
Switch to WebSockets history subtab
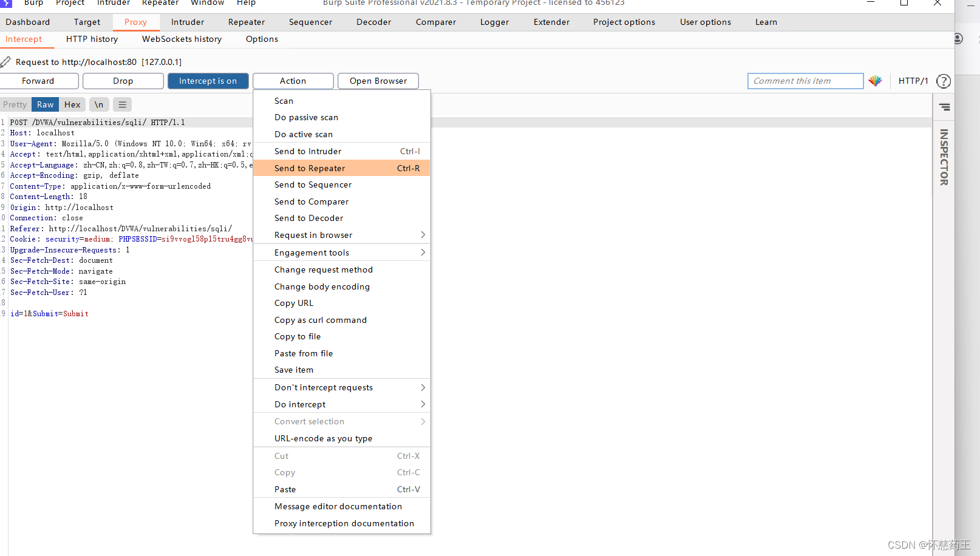pos(182,39)
